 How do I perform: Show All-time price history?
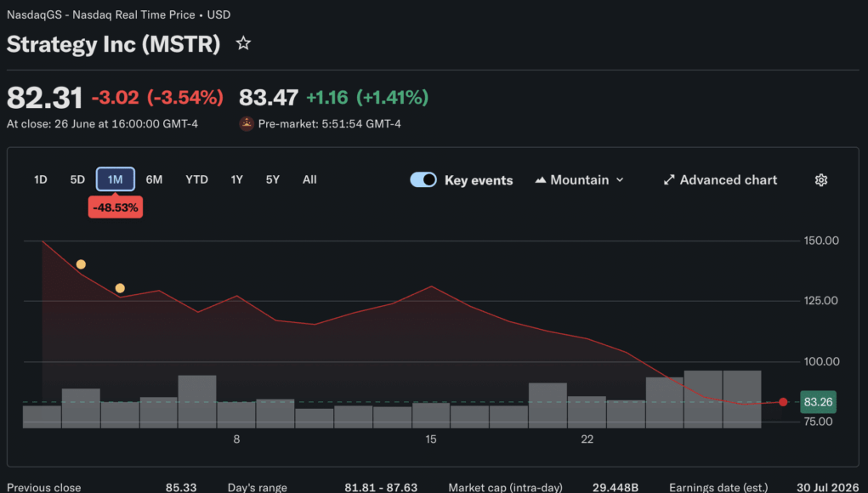(x=309, y=179)
